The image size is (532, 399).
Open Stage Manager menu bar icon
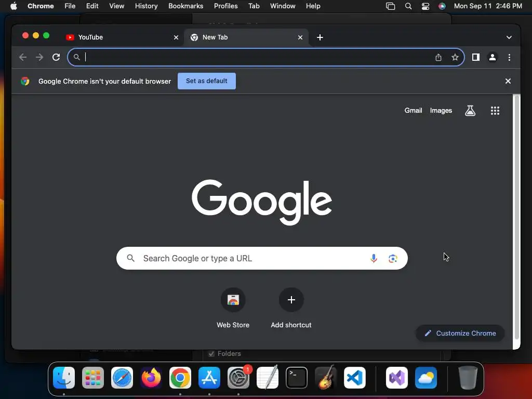pos(391,6)
